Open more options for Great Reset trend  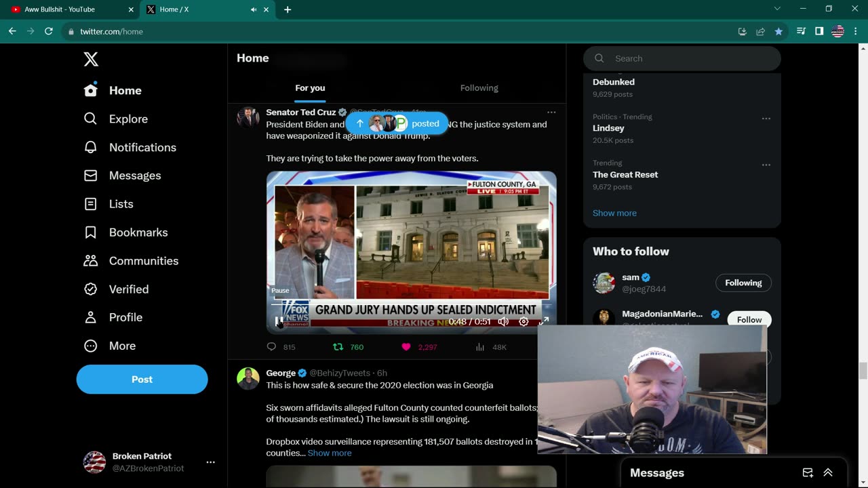[x=766, y=165]
